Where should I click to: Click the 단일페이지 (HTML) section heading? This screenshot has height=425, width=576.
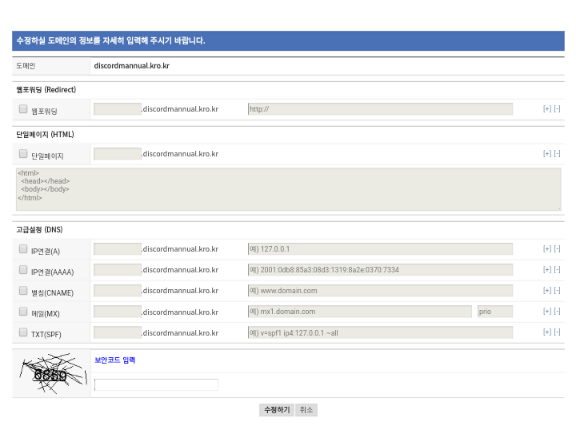tap(45, 134)
